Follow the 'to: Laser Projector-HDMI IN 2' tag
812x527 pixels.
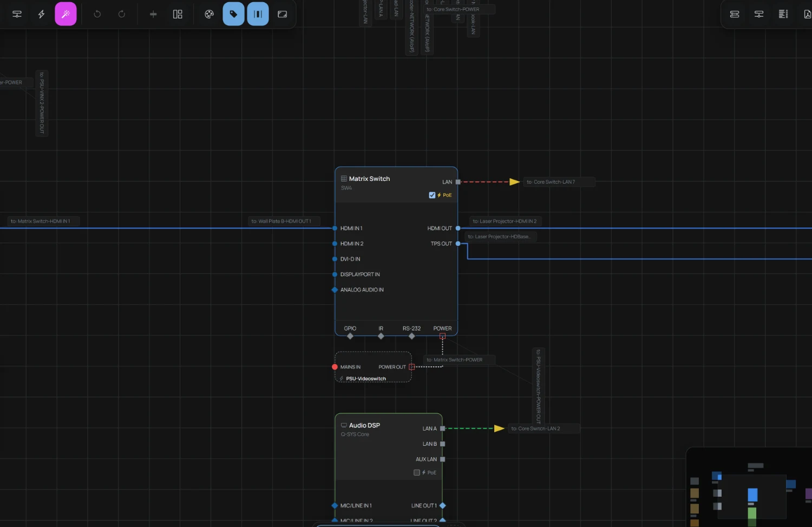tap(505, 221)
